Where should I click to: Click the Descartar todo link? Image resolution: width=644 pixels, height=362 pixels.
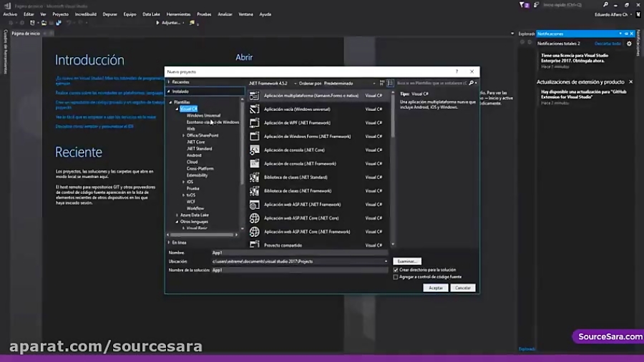608,44
